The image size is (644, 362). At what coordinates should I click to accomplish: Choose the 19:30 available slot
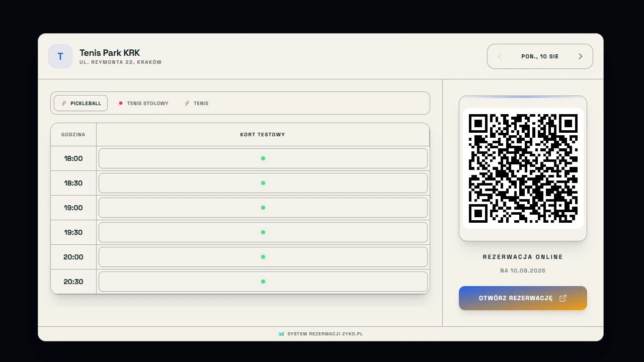tap(263, 232)
